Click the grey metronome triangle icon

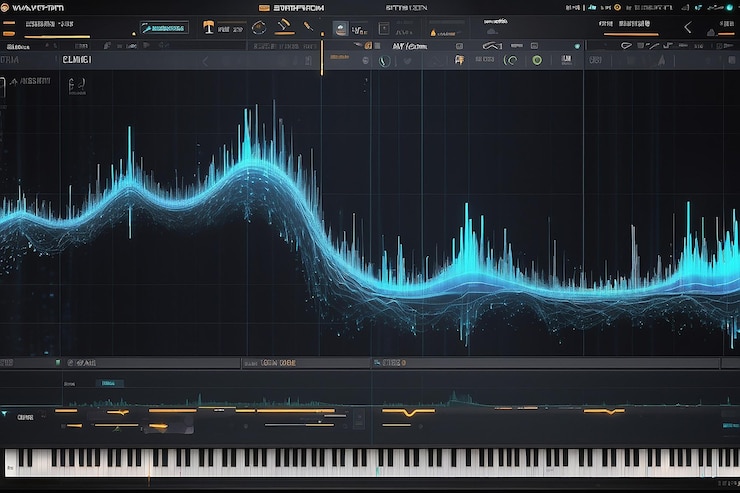pos(662,60)
